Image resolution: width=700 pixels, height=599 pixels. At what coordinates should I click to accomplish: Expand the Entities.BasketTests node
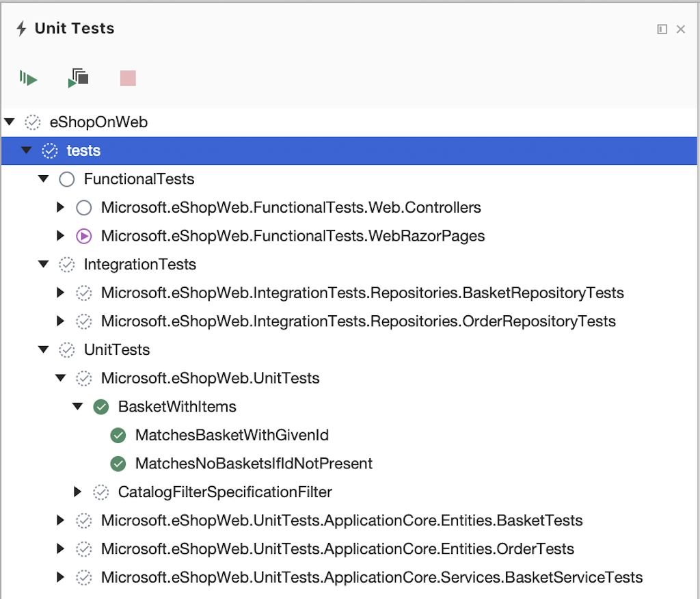coord(61,520)
